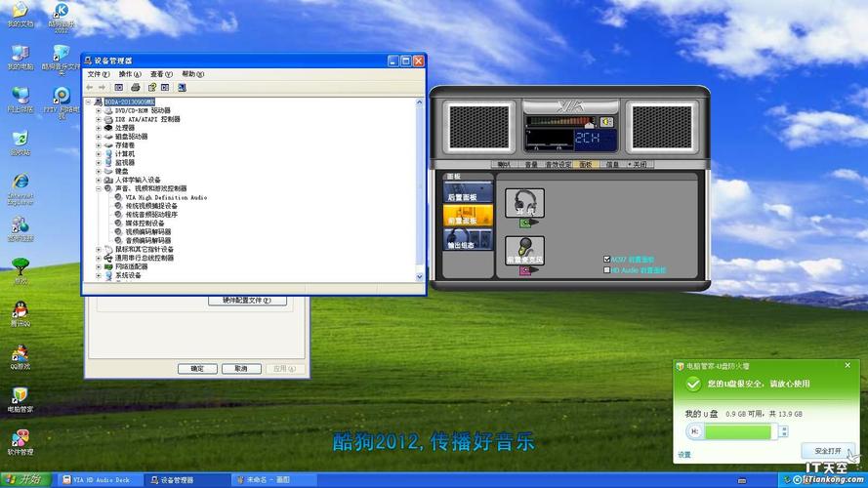Click the scan for hardware changes icon

click(x=183, y=88)
